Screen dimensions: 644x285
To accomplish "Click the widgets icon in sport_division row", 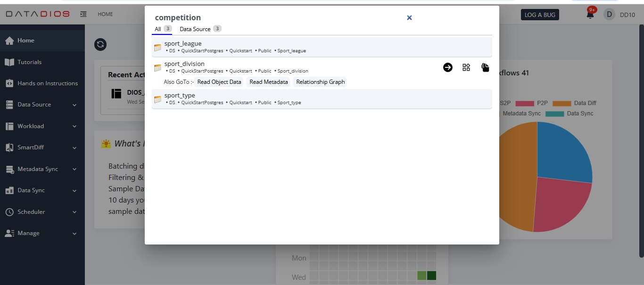I will (x=466, y=67).
